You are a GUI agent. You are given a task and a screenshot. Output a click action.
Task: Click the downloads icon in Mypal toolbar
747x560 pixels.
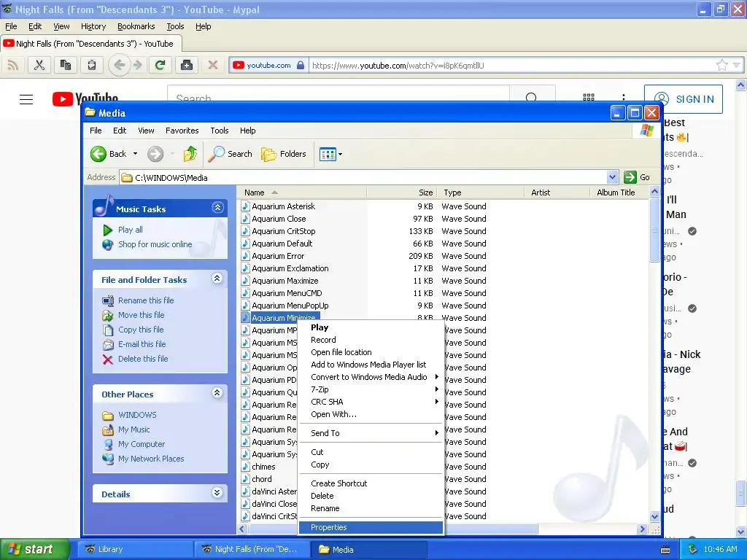point(187,65)
